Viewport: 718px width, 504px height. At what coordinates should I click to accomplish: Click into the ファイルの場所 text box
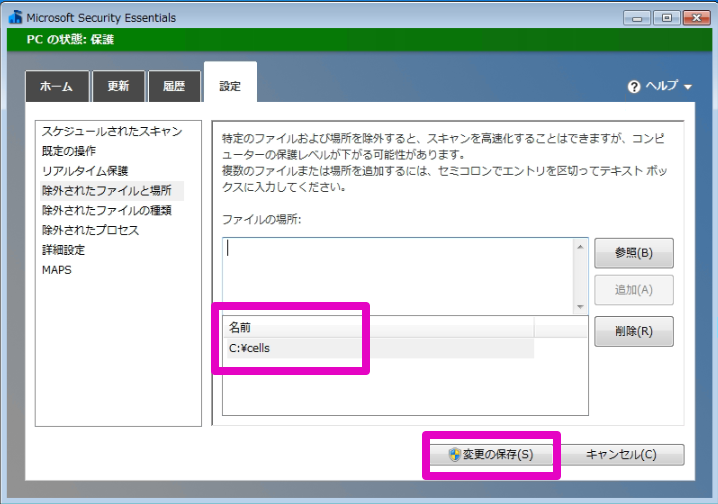tap(398, 276)
